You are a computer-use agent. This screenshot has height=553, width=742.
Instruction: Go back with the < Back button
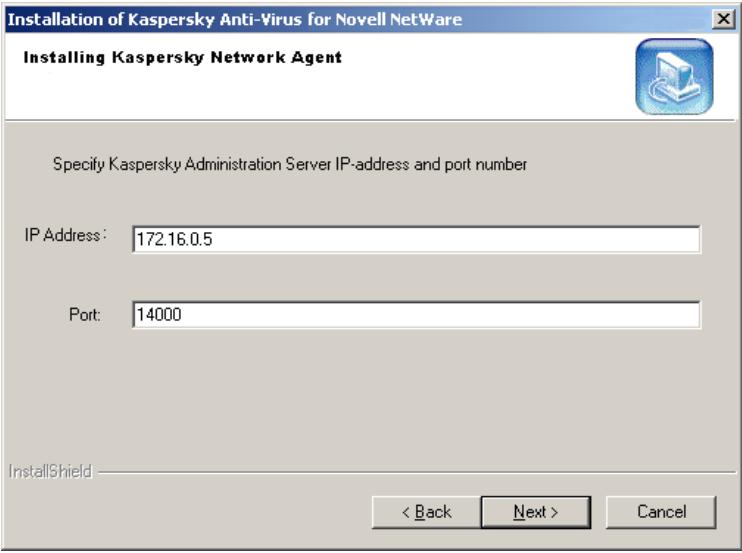pos(426,512)
